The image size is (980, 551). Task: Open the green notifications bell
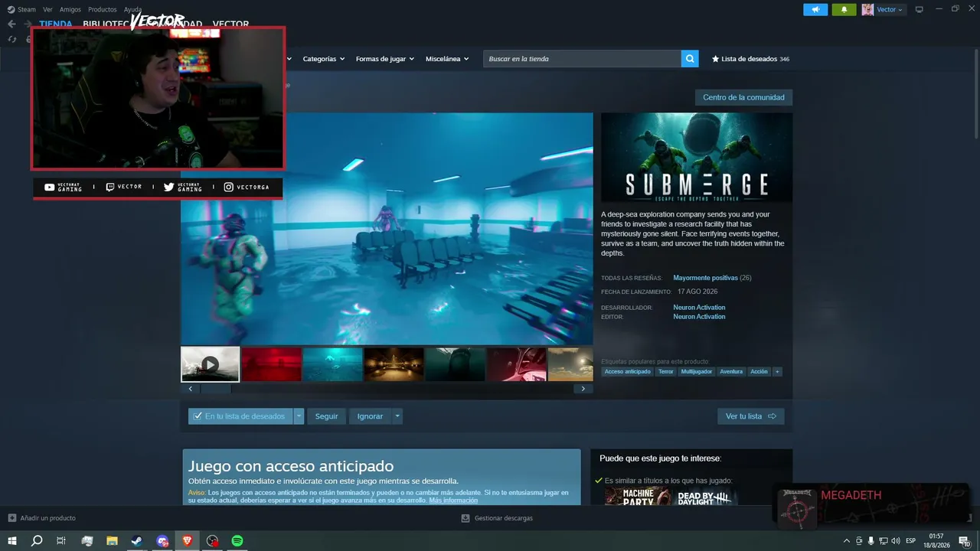coord(844,9)
